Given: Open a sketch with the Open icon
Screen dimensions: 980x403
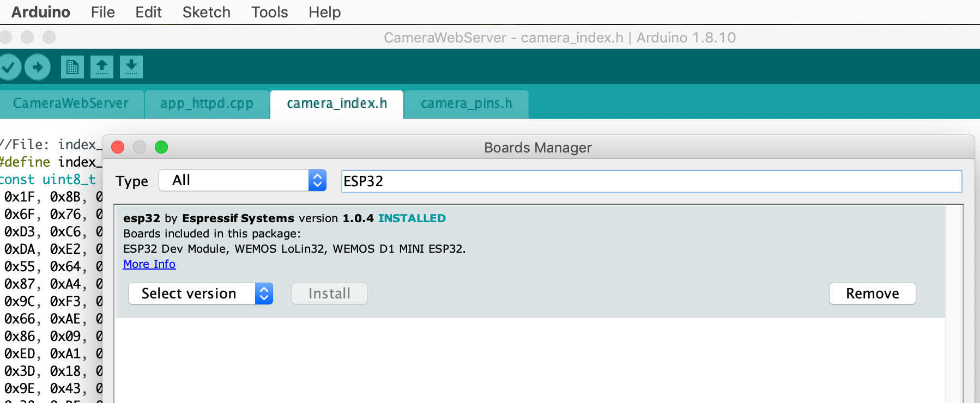Looking at the screenshot, I should (102, 67).
